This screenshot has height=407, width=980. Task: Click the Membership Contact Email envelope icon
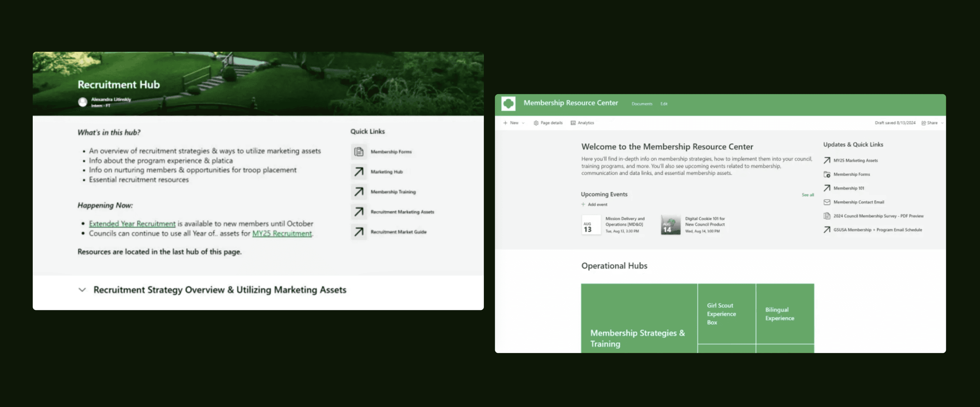[x=827, y=202]
